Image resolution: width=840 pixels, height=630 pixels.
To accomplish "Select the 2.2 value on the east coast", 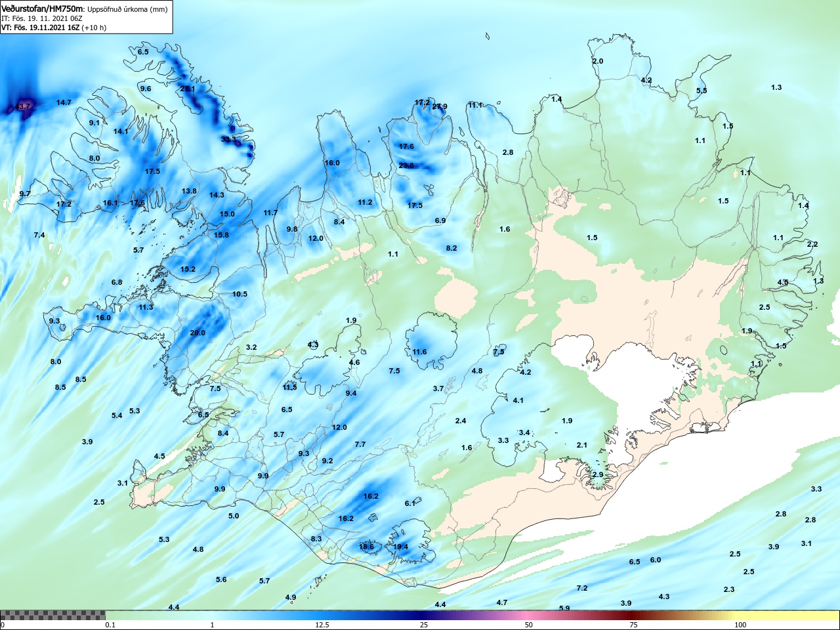I will pyautogui.click(x=812, y=244).
